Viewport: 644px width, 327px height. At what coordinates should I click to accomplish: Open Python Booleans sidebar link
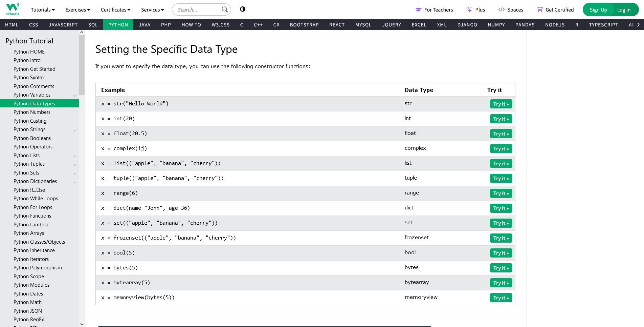point(32,138)
